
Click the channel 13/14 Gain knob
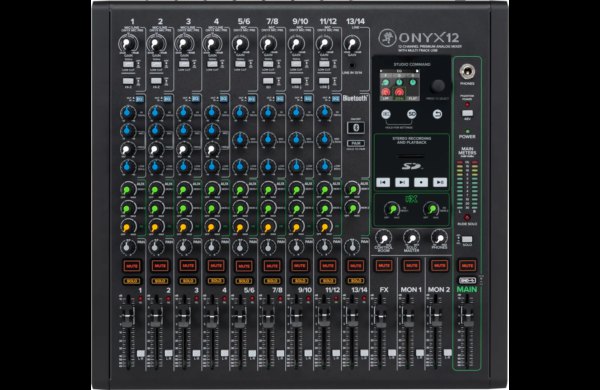pos(352,44)
